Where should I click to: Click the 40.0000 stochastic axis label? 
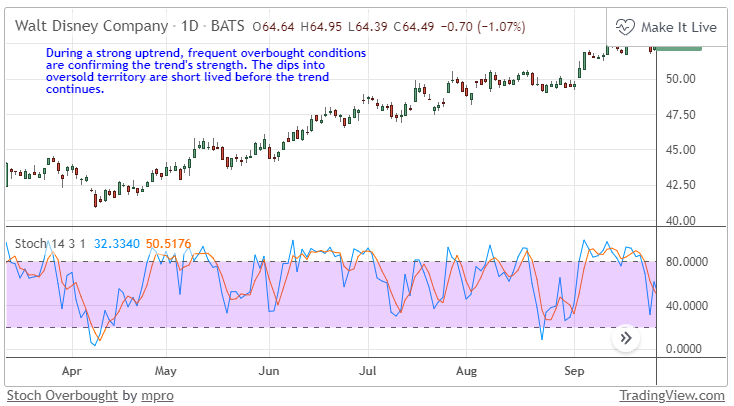pyautogui.click(x=687, y=306)
